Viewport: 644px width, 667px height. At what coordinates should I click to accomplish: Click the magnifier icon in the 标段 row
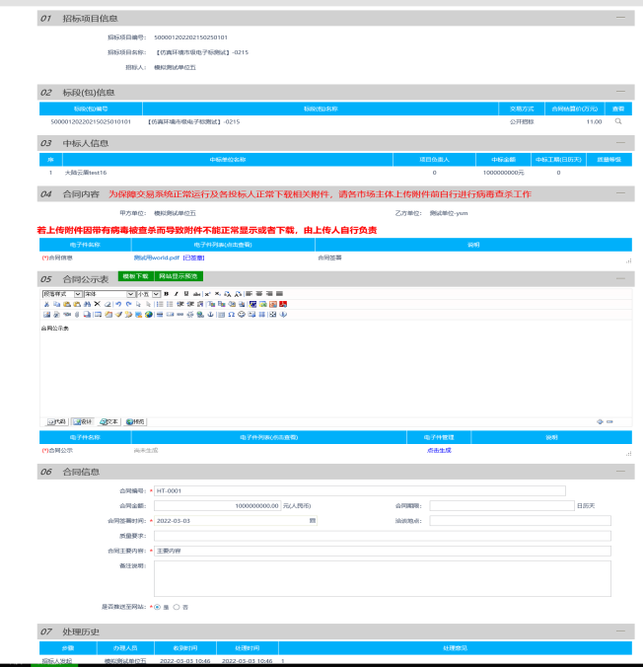(618, 121)
